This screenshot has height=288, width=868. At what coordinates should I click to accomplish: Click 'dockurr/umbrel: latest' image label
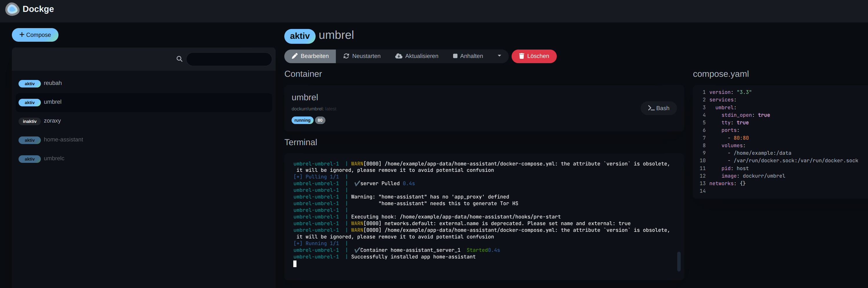(314, 109)
